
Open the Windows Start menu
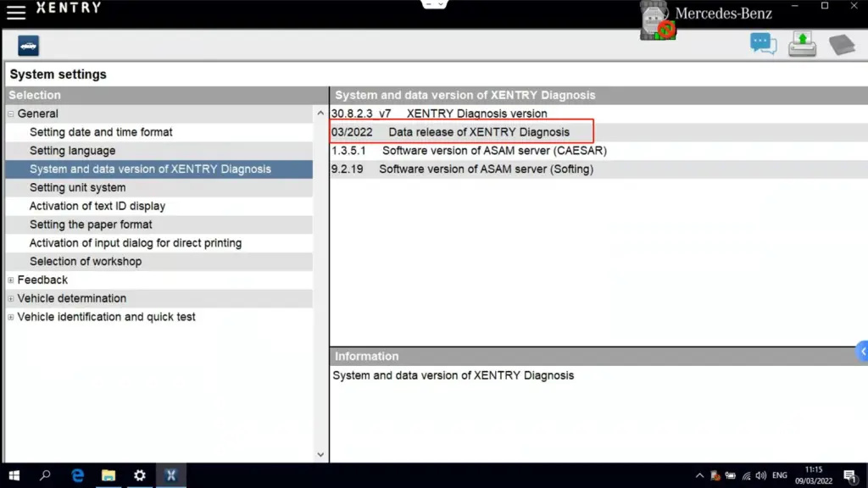pos(14,475)
